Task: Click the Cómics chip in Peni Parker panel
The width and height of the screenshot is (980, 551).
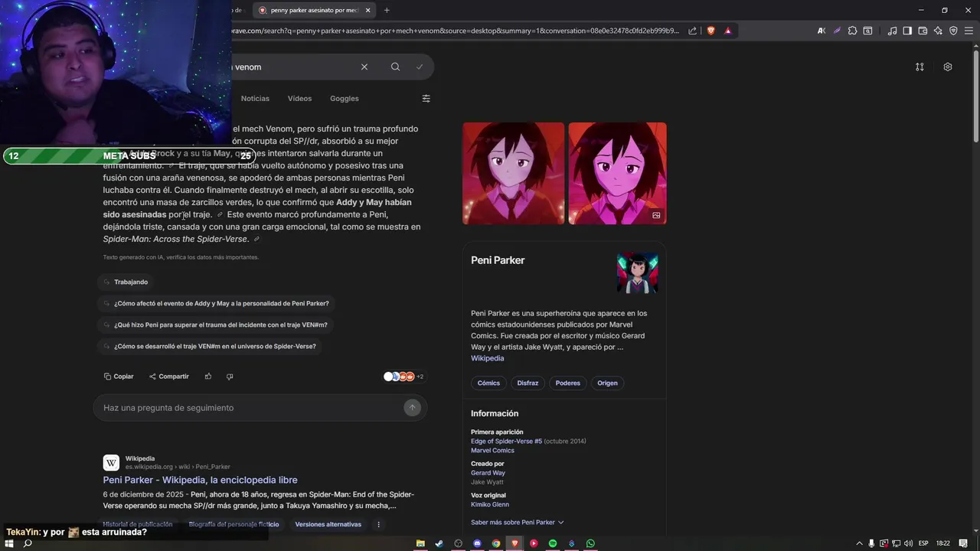Action: 488,383
